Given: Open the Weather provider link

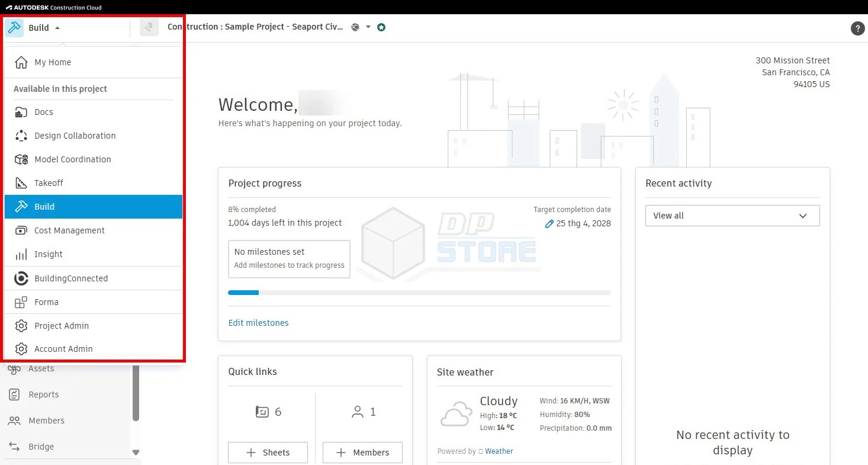Looking at the screenshot, I should [499, 451].
